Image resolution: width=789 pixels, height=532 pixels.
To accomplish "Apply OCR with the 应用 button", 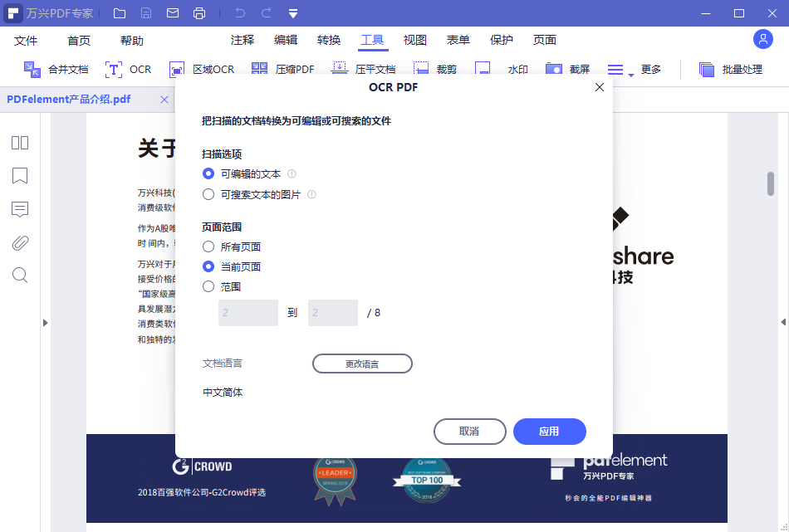I will pyautogui.click(x=550, y=432).
